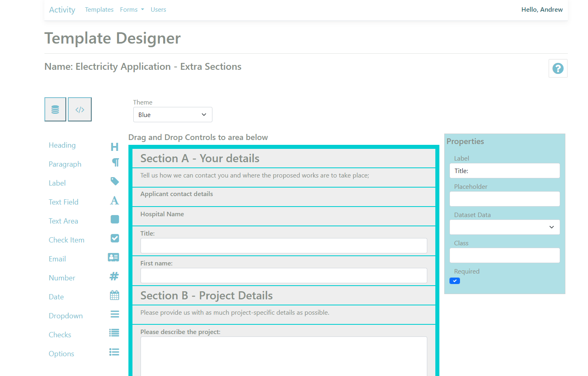Pick the Paragraph pilcrow icon

pyautogui.click(x=115, y=162)
